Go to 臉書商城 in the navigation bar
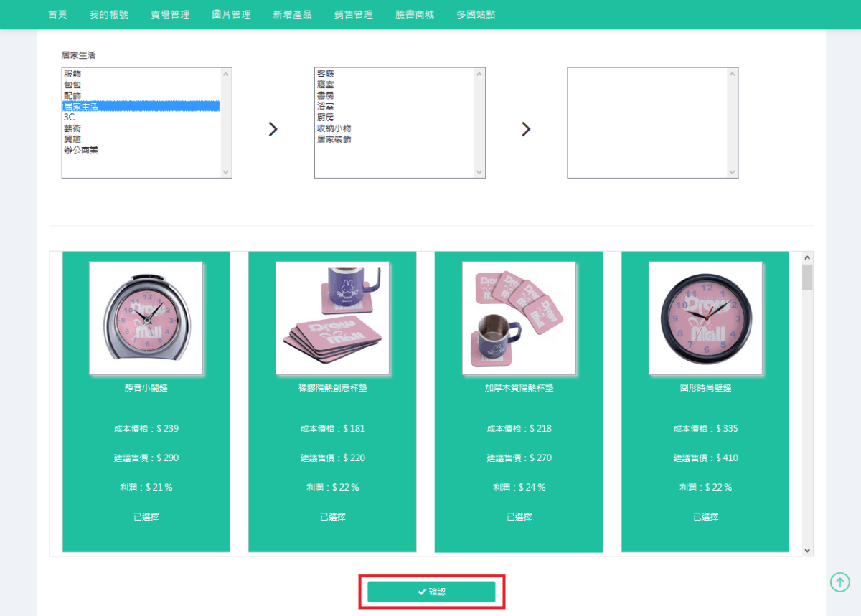 (x=415, y=14)
